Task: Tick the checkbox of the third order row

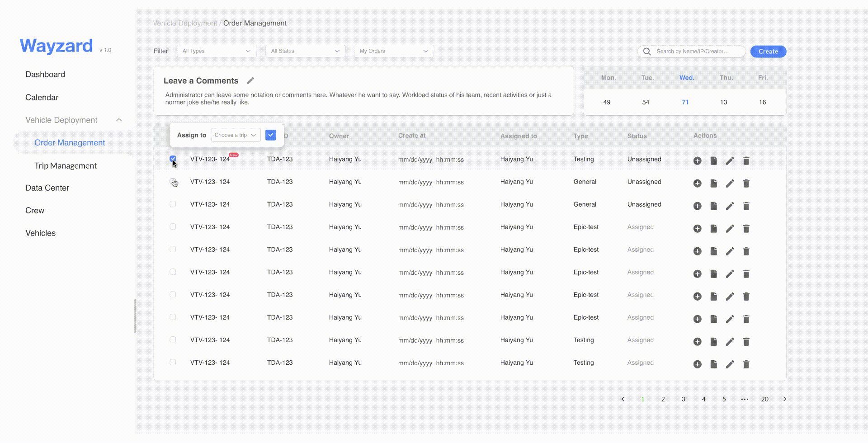Action: tap(173, 204)
